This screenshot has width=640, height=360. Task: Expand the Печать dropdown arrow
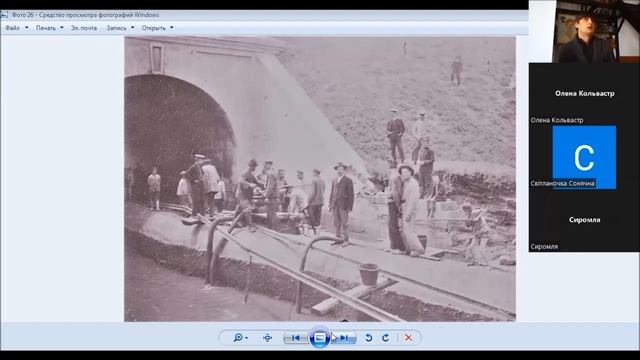(62, 28)
